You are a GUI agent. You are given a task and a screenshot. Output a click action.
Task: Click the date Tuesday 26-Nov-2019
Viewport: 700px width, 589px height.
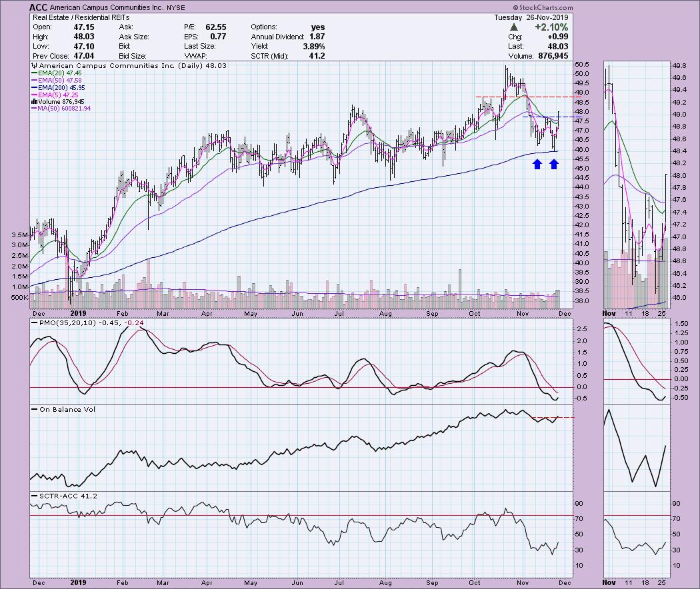pos(531,17)
